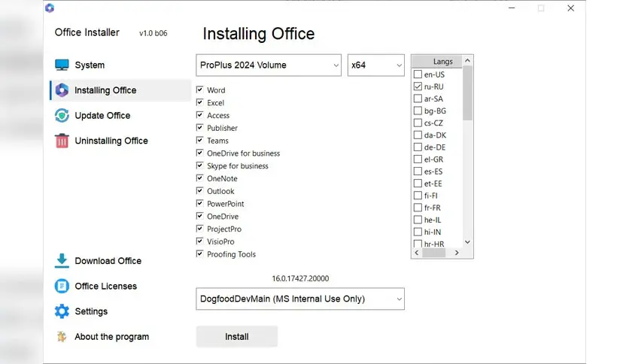This screenshot has height=364, width=629.
Task: Click the Langs column header
Action: point(442,61)
